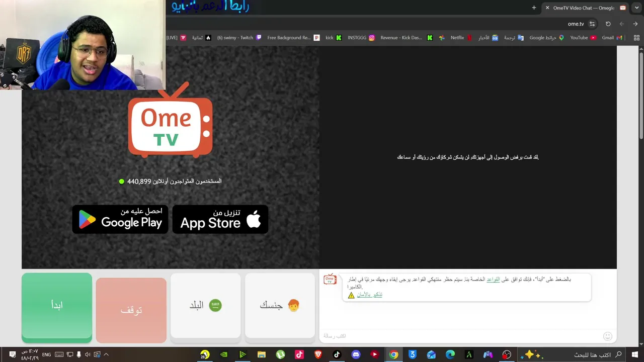
Task: Open OBS Studio from the taskbar
Action: pyautogui.click(x=507, y=354)
